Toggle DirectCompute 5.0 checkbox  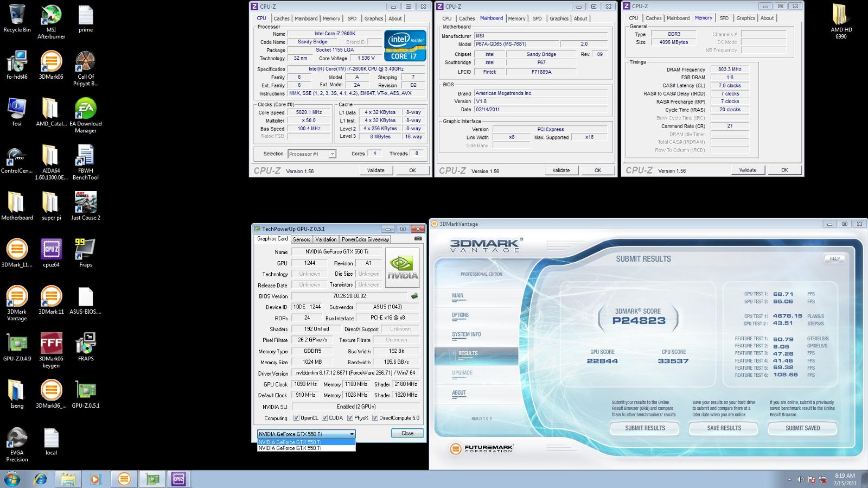[375, 418]
